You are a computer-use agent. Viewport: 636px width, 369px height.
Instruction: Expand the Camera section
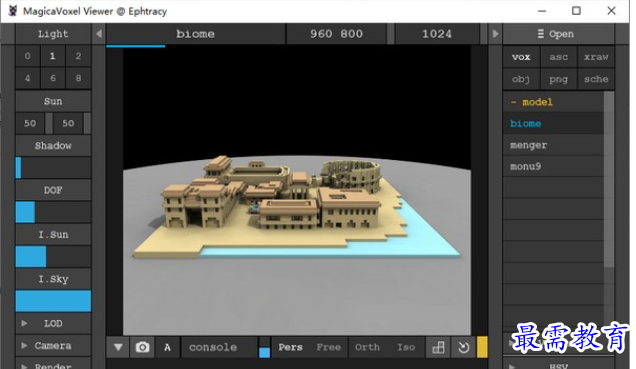pos(53,345)
